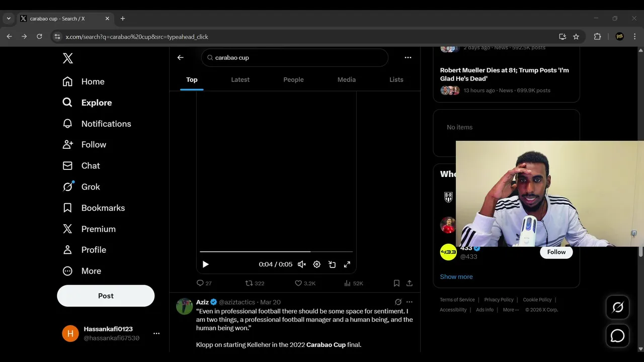The width and height of the screenshot is (644, 362).
Task: Play the video
Action: (x=205, y=264)
